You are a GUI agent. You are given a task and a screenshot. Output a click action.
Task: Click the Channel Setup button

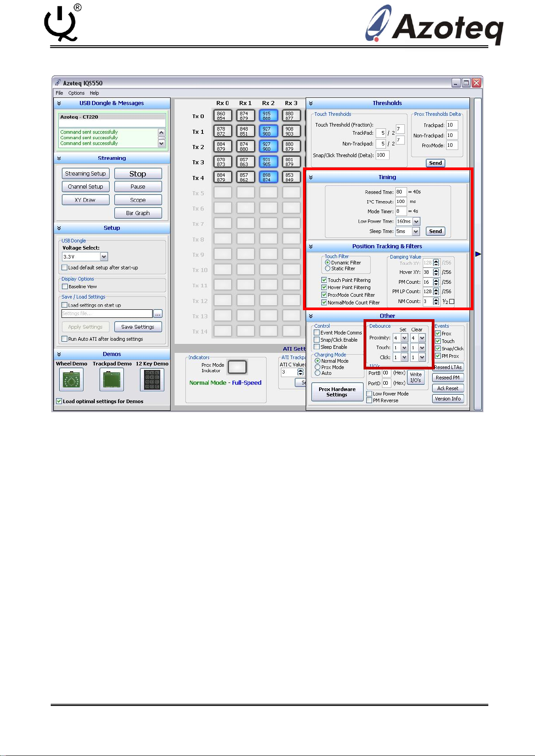point(85,187)
